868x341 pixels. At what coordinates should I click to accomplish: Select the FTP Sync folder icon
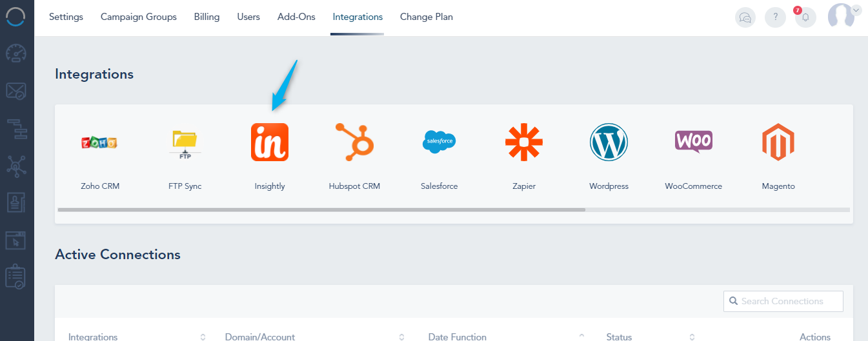[185, 142]
